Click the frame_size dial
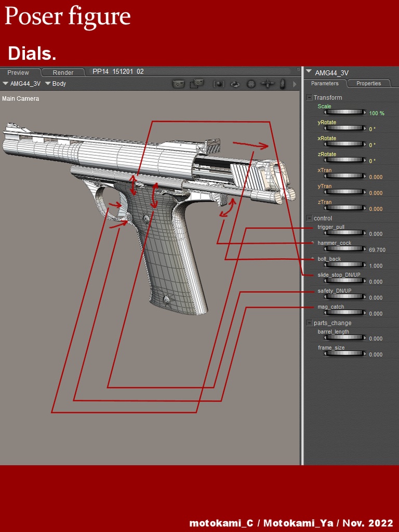The image size is (399, 532). [x=345, y=354]
